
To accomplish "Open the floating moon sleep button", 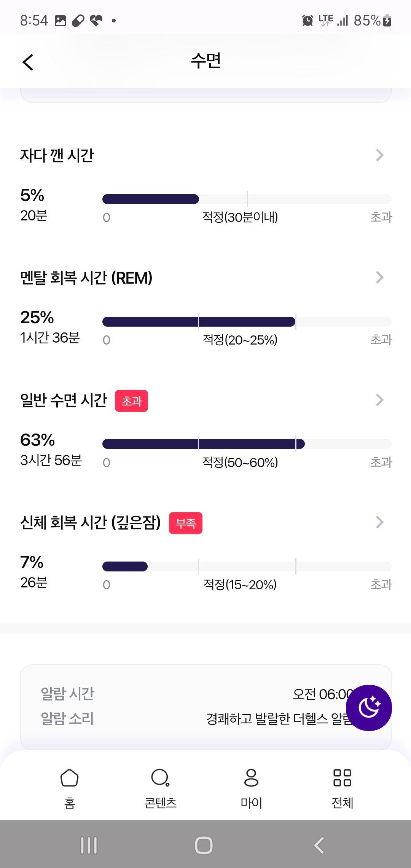I will click(x=369, y=708).
